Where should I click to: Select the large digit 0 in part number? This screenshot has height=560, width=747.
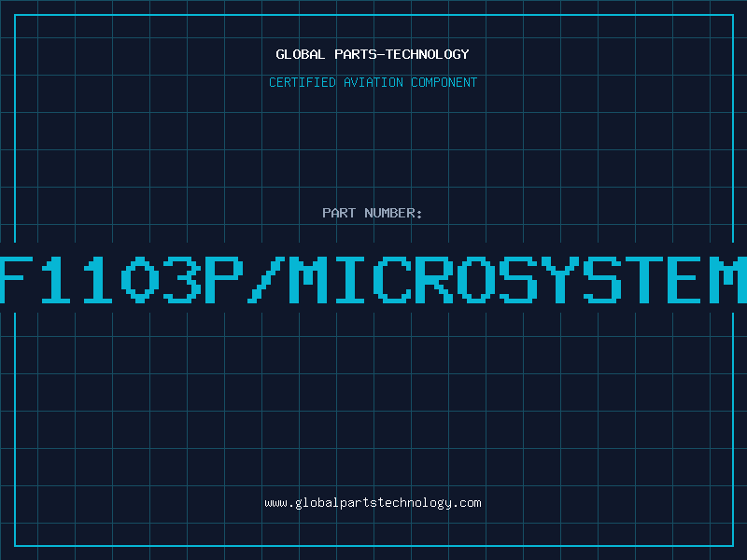[139, 280]
